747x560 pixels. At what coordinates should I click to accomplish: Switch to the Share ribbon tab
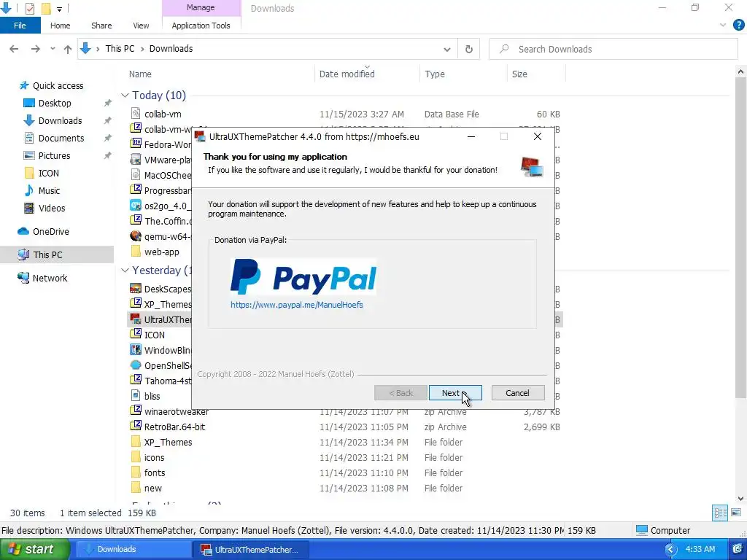tap(101, 26)
